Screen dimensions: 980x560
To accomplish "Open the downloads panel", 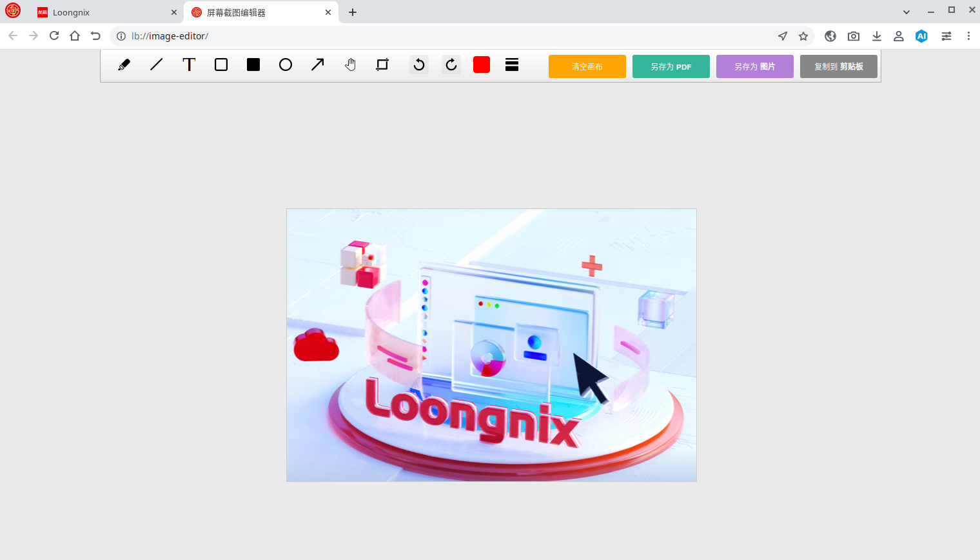I will point(877,36).
